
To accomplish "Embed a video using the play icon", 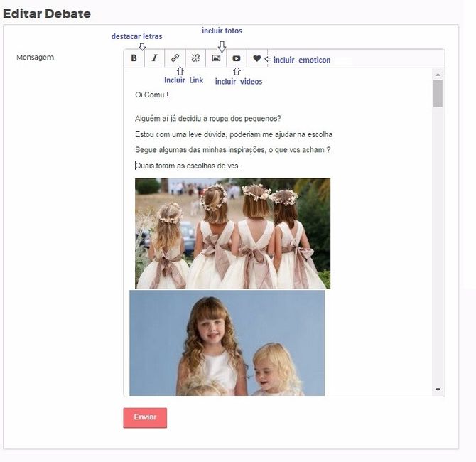I will 237,58.
